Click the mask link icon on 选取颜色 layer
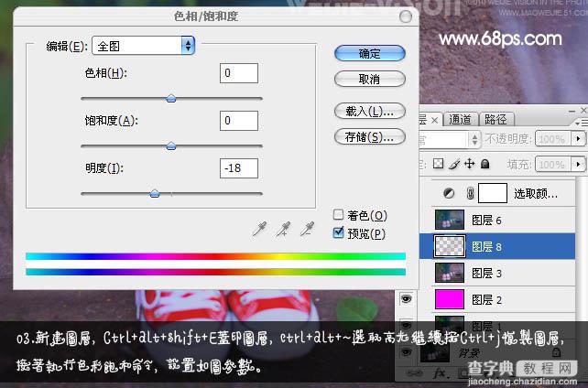 [470, 193]
